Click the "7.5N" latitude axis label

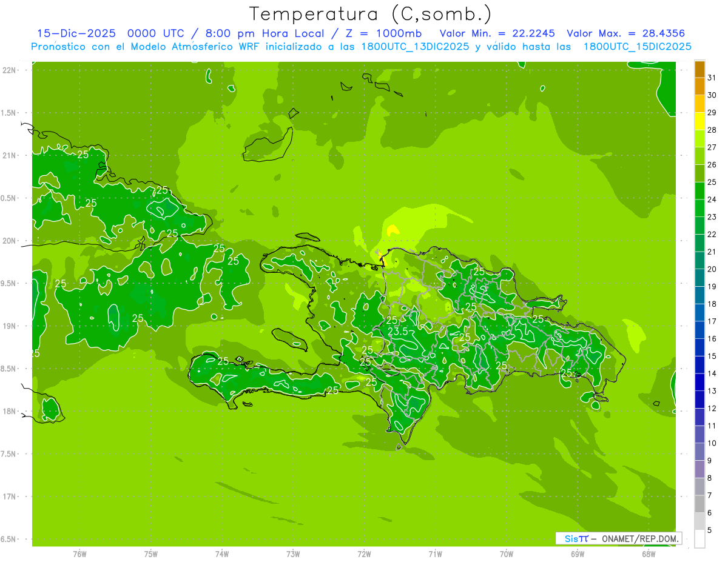click(9, 454)
